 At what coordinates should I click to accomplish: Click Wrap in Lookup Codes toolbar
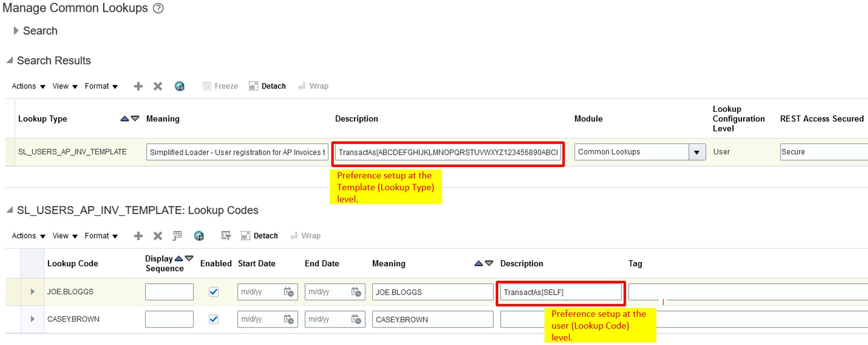[305, 236]
